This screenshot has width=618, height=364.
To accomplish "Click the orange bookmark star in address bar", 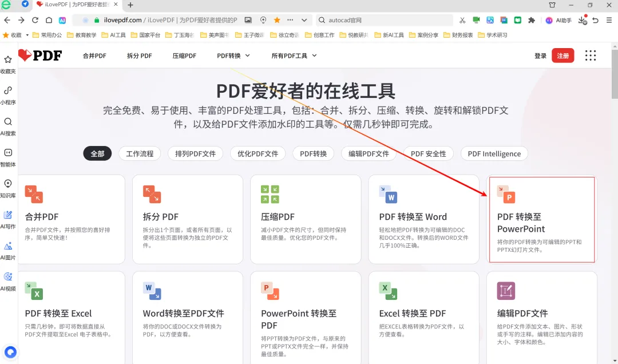I will (277, 20).
